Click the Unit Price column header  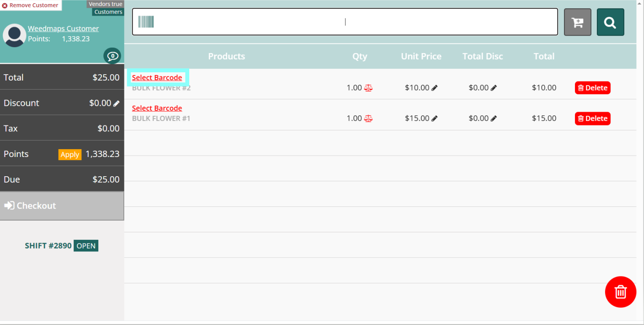[x=421, y=56]
